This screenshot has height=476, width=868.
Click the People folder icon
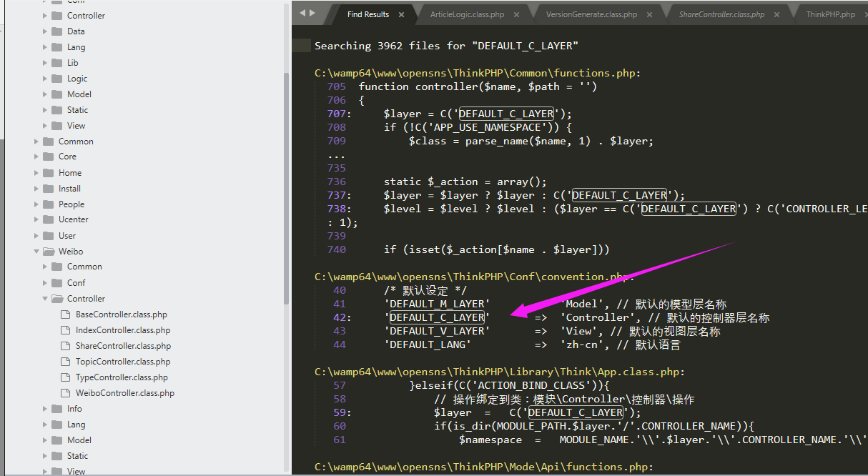coord(48,204)
